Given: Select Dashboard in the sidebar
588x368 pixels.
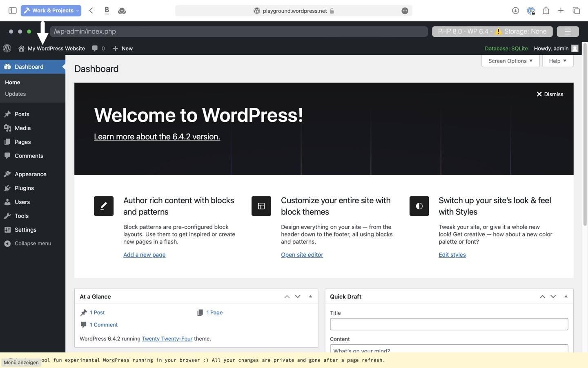Looking at the screenshot, I should coord(33,67).
